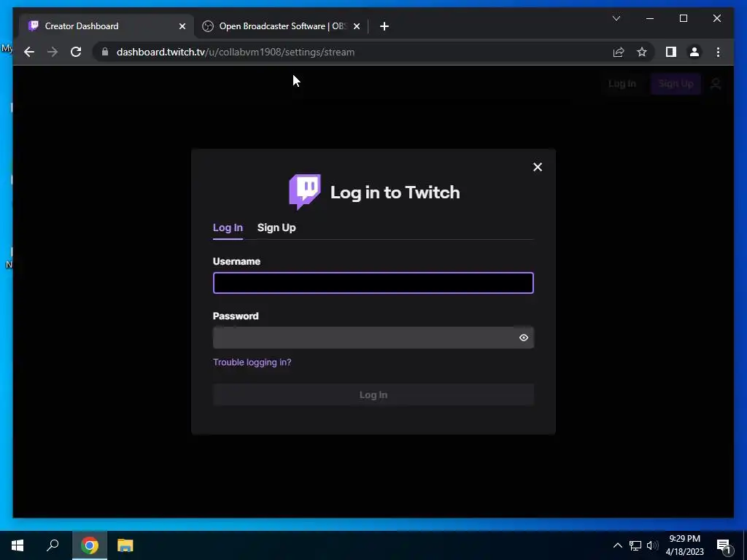The height and width of the screenshot is (560, 747).
Task: Click the address bar URL
Action: [x=236, y=52]
